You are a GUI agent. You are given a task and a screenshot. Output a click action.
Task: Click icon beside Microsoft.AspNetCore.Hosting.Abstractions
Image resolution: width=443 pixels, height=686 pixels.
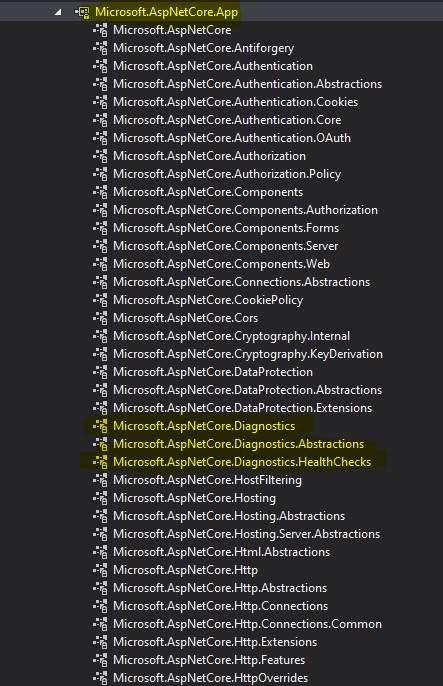click(x=100, y=516)
